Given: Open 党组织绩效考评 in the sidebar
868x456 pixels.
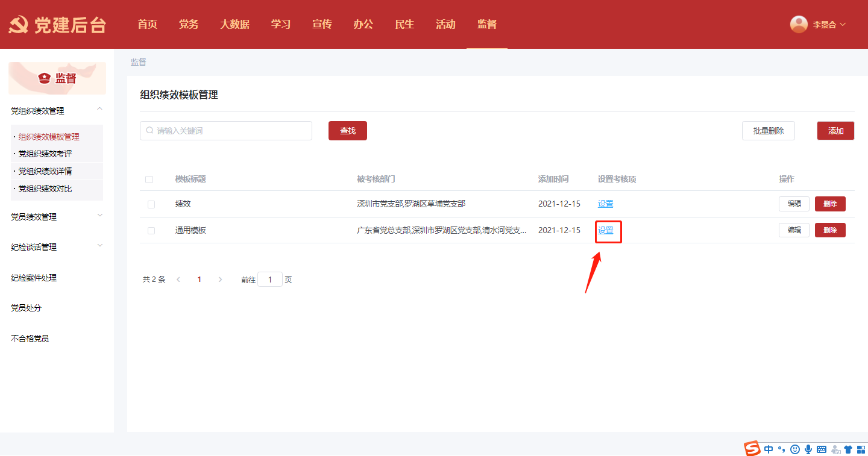Looking at the screenshot, I should (45, 154).
